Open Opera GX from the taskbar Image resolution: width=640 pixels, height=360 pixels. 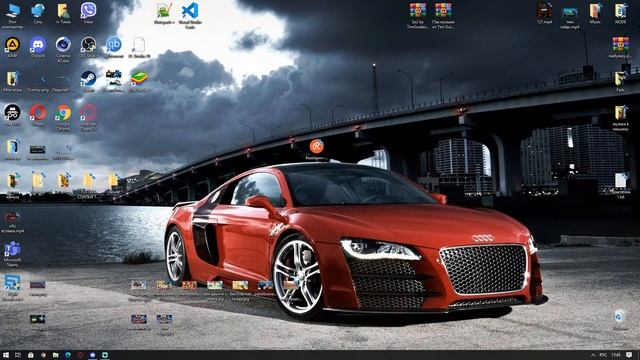[80, 355]
